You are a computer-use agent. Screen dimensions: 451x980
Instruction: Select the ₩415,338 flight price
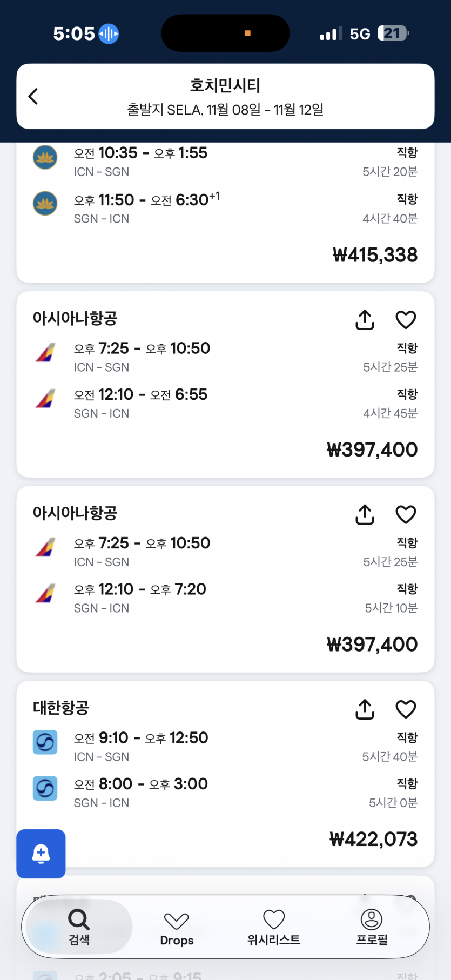(375, 255)
